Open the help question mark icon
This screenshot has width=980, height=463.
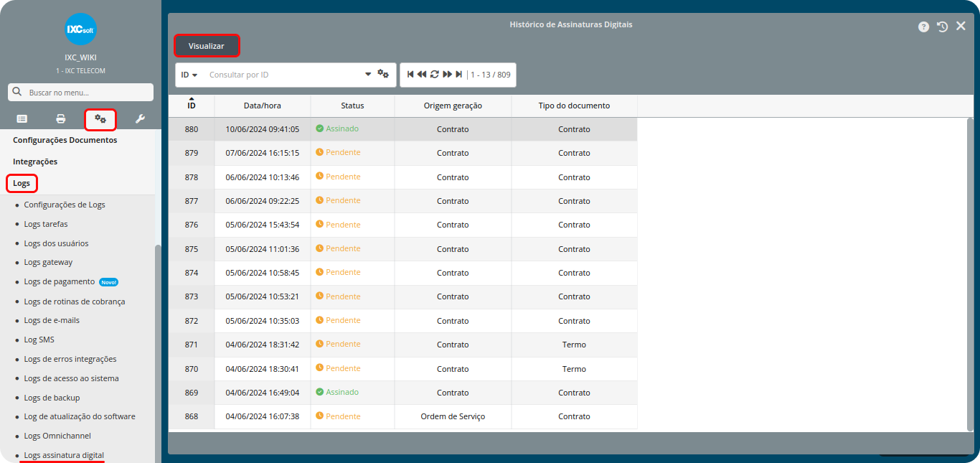[x=923, y=27]
